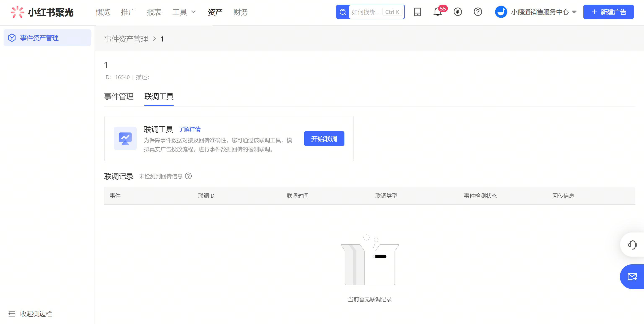Expand the 小鹅通销售服务中心 account dropdown

click(574, 12)
